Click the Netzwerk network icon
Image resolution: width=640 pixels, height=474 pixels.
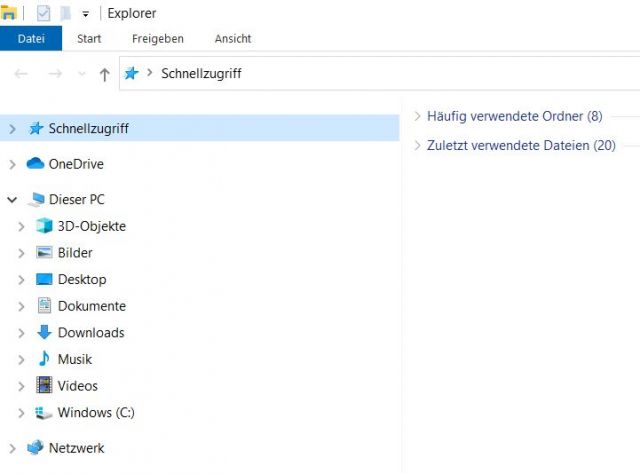pos(35,447)
